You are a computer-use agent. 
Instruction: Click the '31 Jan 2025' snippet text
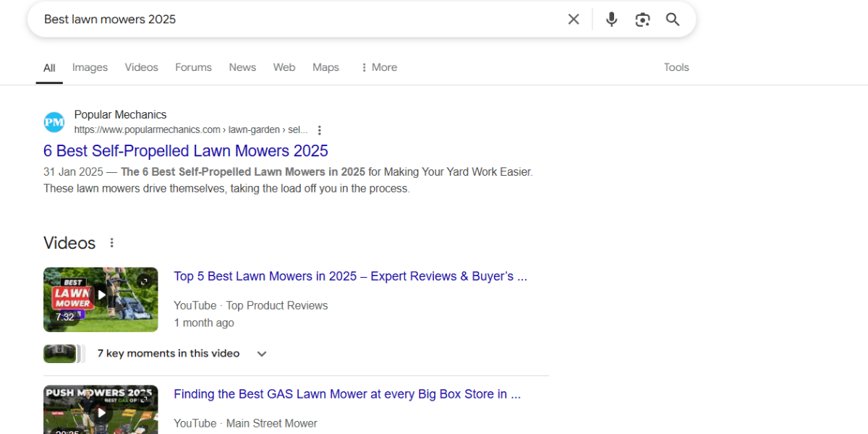pyautogui.click(x=73, y=172)
